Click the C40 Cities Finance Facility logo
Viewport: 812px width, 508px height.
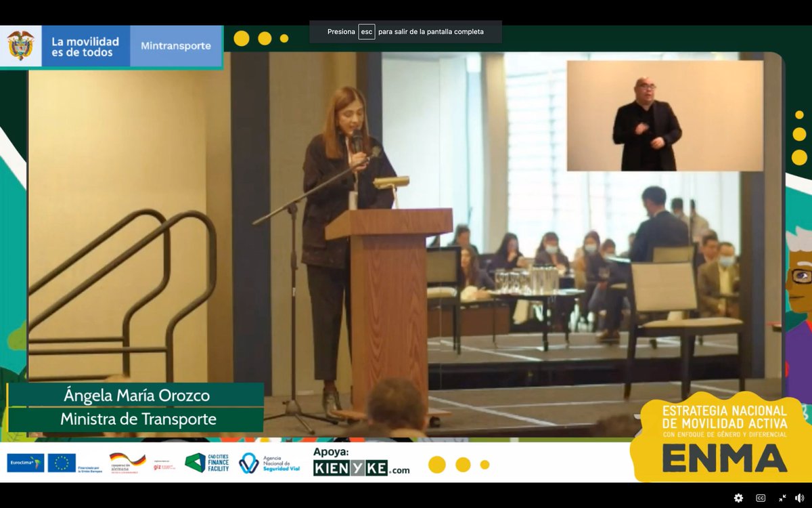point(207,463)
